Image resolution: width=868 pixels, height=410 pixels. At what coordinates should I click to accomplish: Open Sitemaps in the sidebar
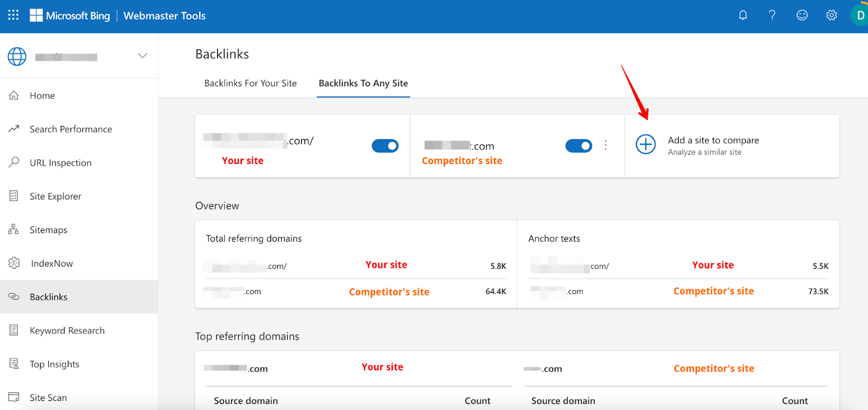[x=79, y=230]
